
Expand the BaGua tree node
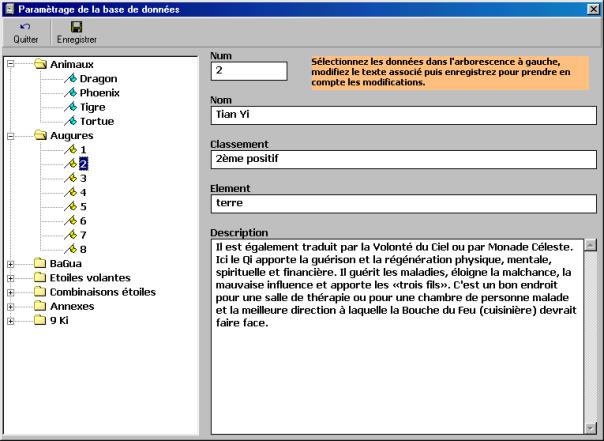click(x=11, y=264)
